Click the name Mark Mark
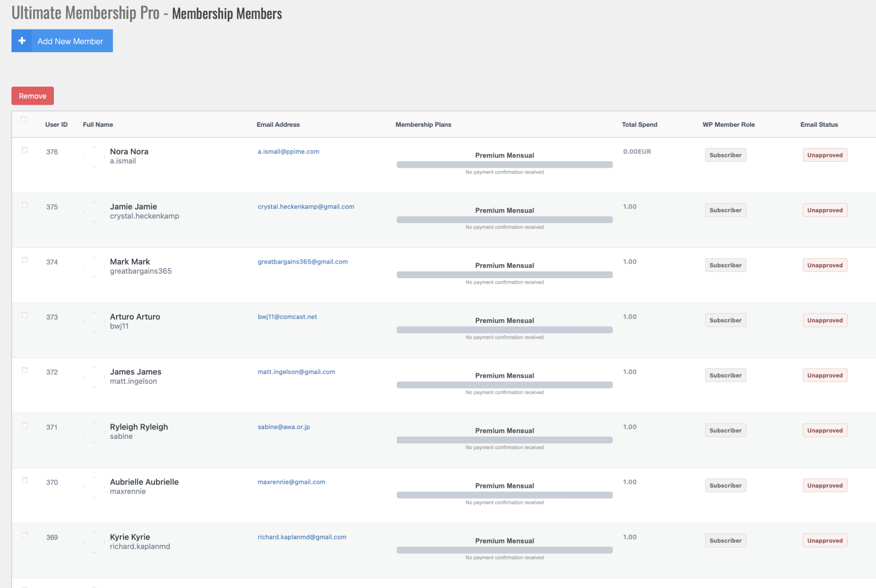 pos(130,261)
